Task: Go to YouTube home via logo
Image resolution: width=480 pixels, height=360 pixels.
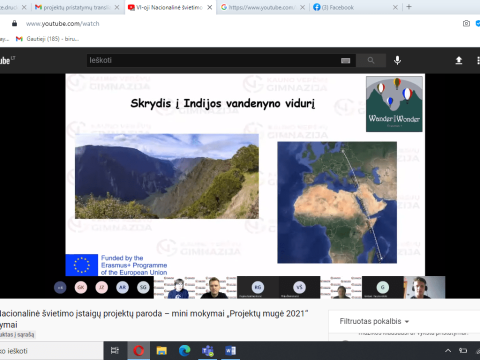Action: [7, 60]
